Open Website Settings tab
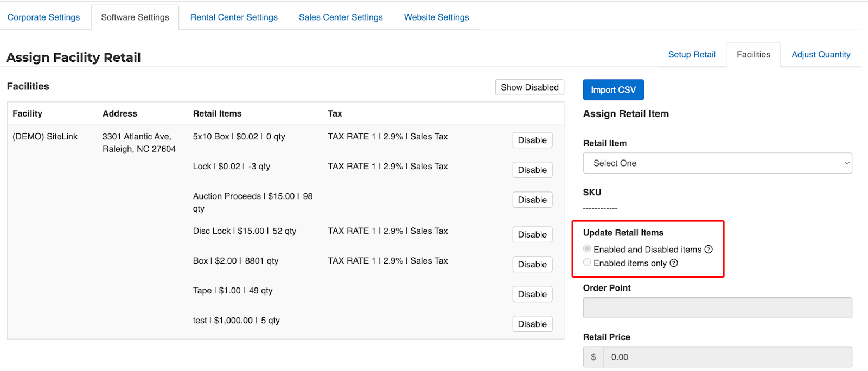The height and width of the screenshot is (371, 868). tap(436, 17)
